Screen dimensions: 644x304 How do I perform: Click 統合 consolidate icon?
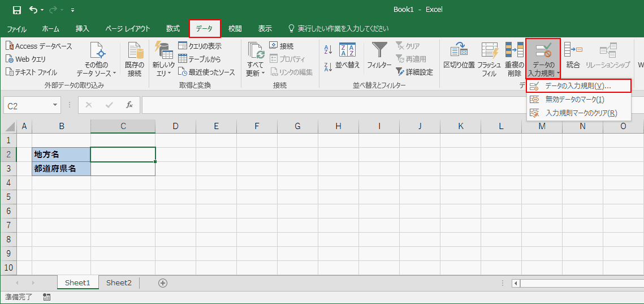pos(573,49)
